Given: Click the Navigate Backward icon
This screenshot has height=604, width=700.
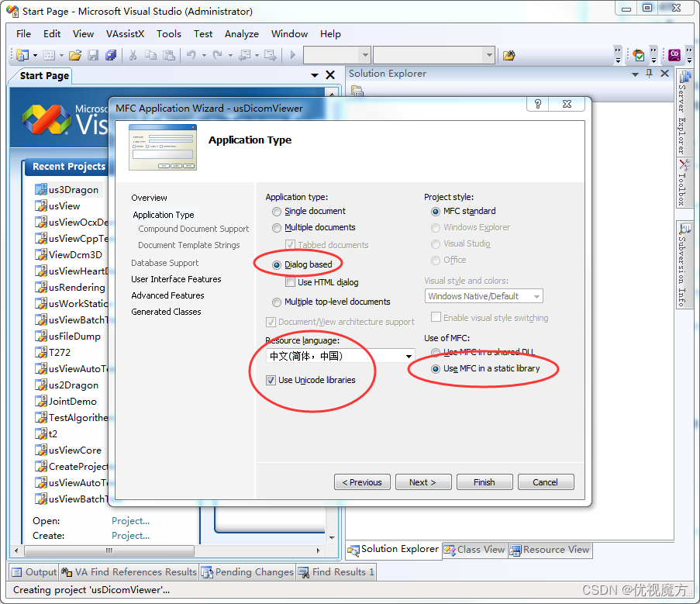Looking at the screenshot, I should [x=245, y=55].
